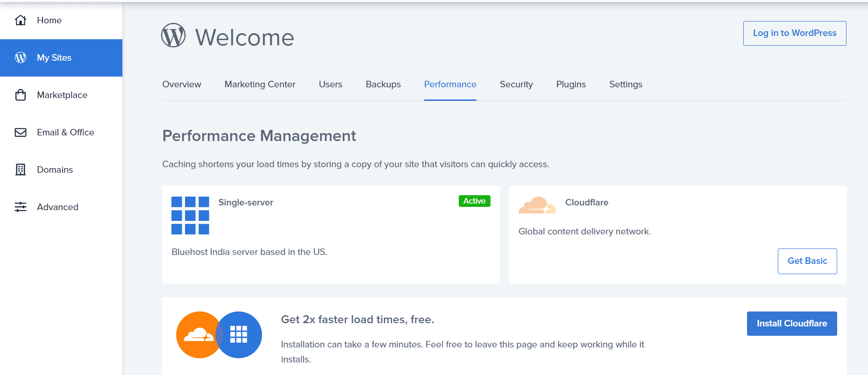Open the Backups tab
The height and width of the screenshot is (375, 868).
pos(383,85)
